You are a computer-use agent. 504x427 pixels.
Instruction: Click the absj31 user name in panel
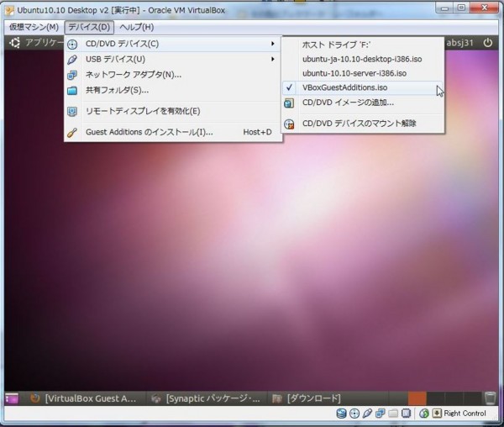460,43
